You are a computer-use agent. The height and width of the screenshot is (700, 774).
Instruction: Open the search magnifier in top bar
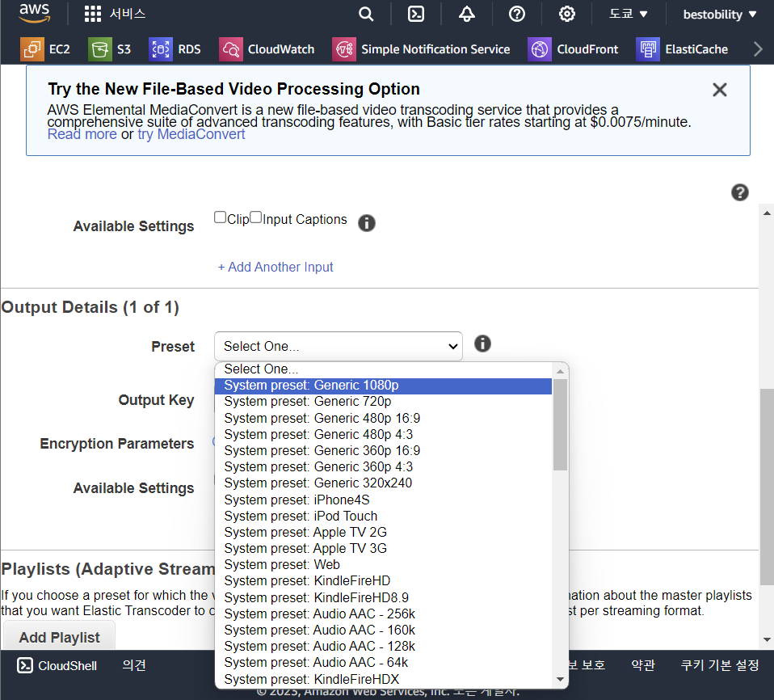366,14
